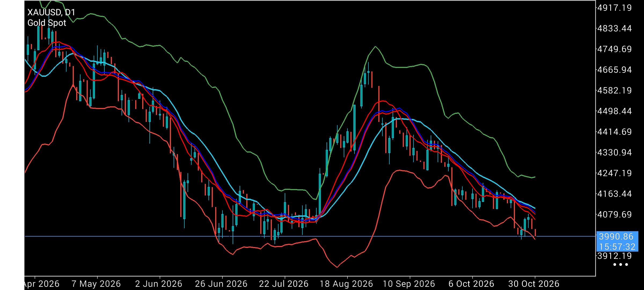Click the 4079.69 price axis label
Image resolution: width=644 pixels, height=290 pixels.
(x=614, y=215)
